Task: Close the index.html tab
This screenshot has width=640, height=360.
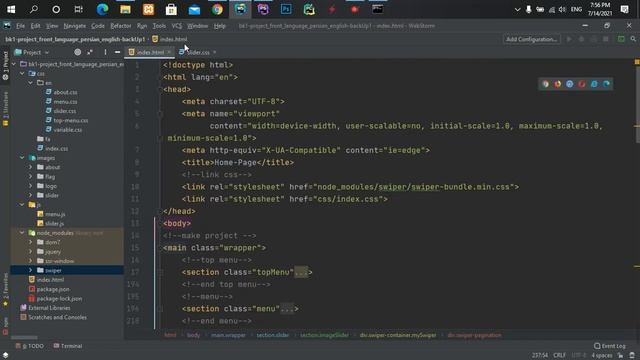Action: 169,52
